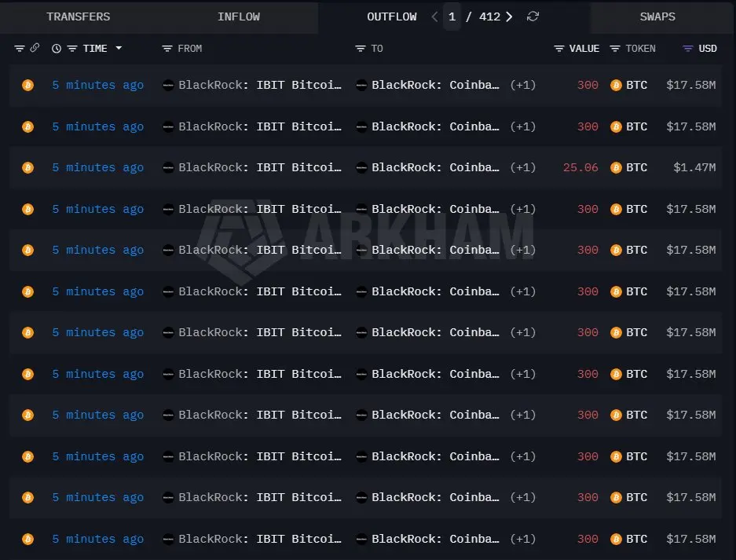Open the filter icon before TIME
736x560 pixels.
pos(71,49)
